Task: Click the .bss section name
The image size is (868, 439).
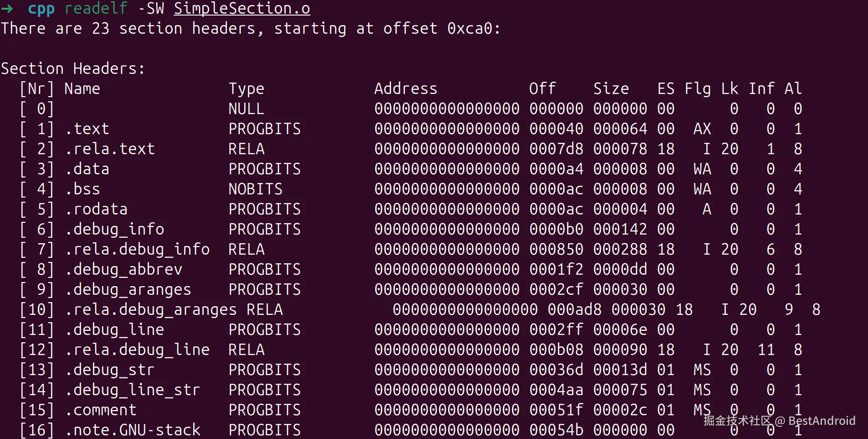Action: click(82, 189)
